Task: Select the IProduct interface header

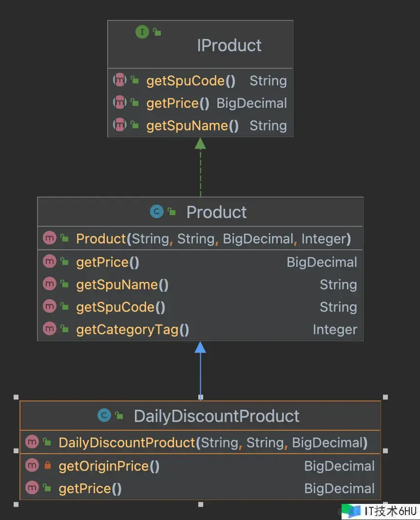Action: 229,45
